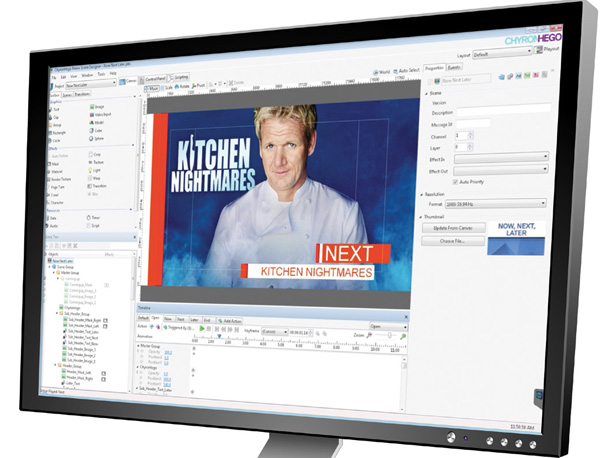Toggle Auto Select option in canvas toolbar

(x=406, y=71)
